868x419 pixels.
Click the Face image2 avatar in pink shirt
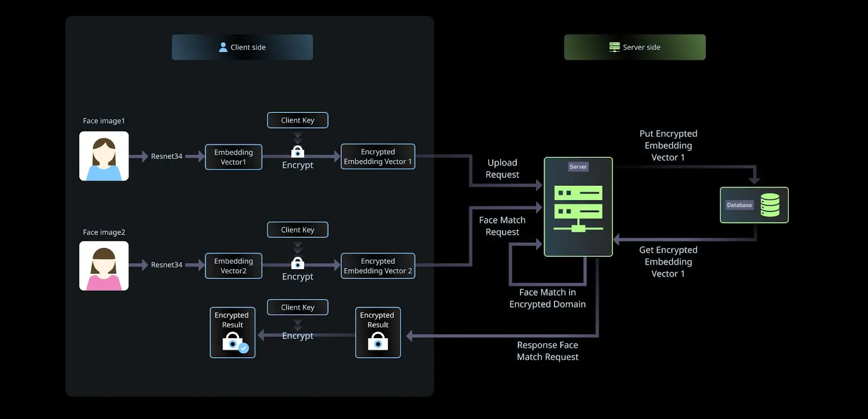click(x=104, y=266)
